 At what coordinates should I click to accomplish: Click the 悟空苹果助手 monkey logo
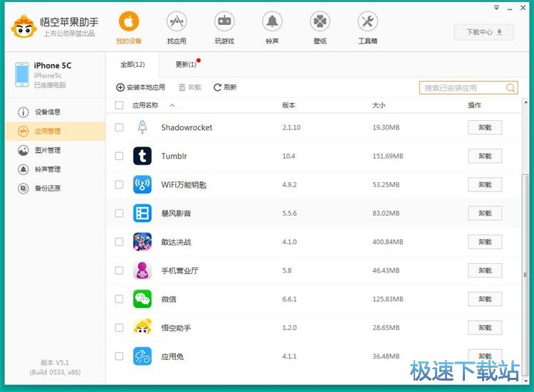[x=23, y=26]
